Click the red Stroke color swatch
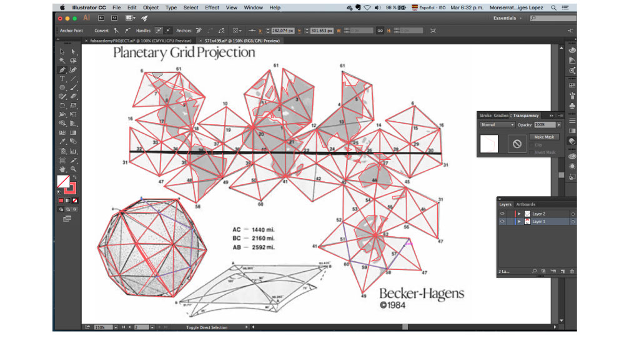 coord(71,189)
